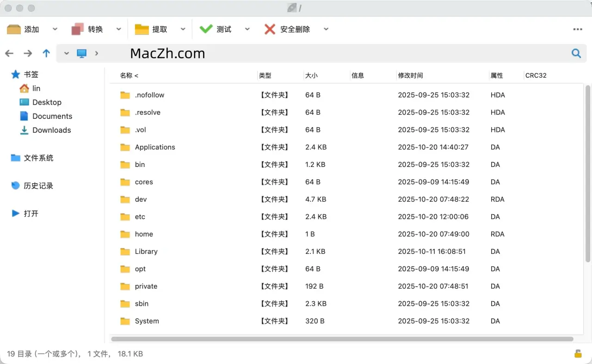The width and height of the screenshot is (592, 364).
Task: Navigate back with left arrow
Action: pyautogui.click(x=9, y=53)
